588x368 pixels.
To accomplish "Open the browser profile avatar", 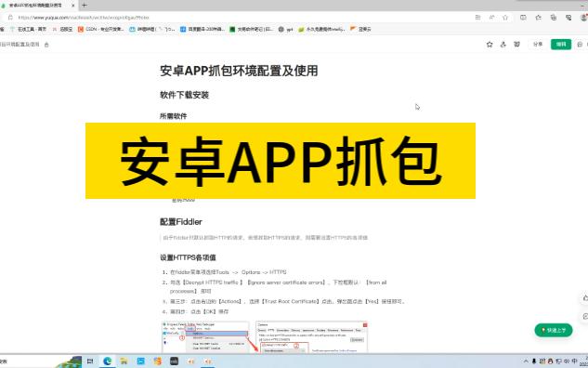I will coord(584,18).
